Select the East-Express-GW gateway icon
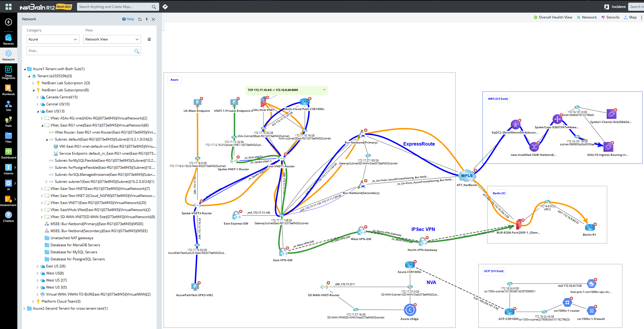This screenshot has width=644, height=329. (237, 216)
